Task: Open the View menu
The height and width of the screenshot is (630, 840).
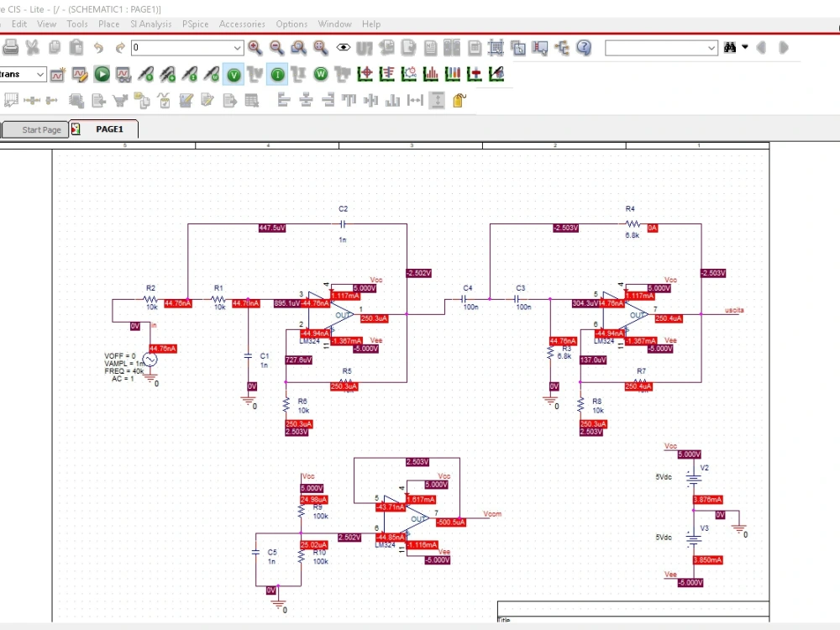Action: 46,24
